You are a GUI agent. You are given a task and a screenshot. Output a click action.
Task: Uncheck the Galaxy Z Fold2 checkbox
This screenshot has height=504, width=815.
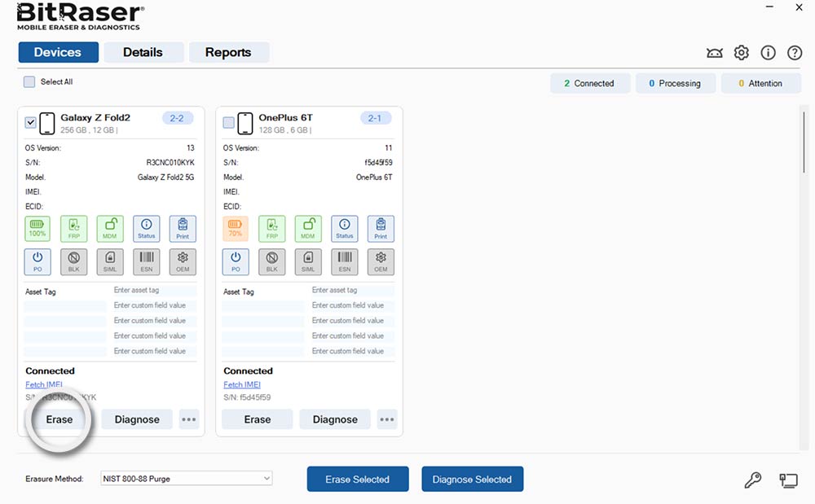coord(31,122)
